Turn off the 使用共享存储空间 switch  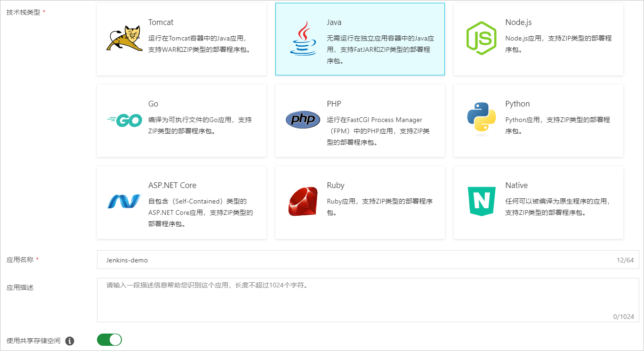[x=109, y=340]
